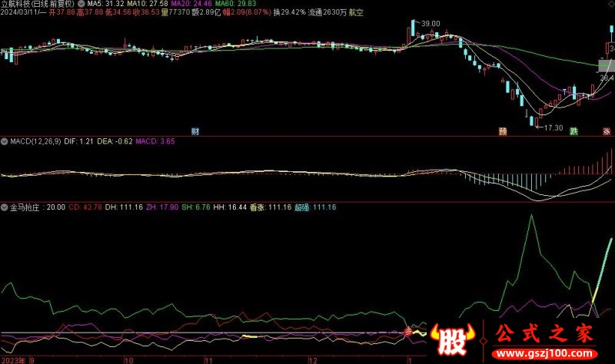Click the MA60: 29.83 label
Viewport: 615px width, 364px height.
pyautogui.click(x=235, y=4)
